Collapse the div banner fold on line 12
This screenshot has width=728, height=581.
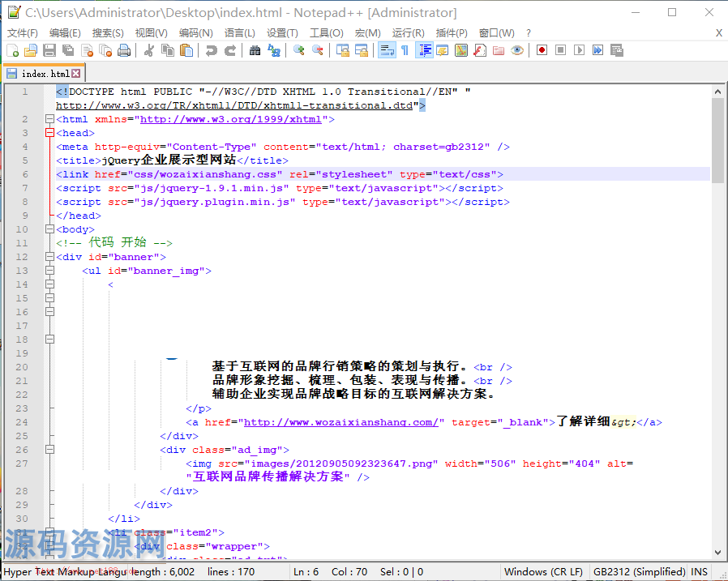coord(49,257)
